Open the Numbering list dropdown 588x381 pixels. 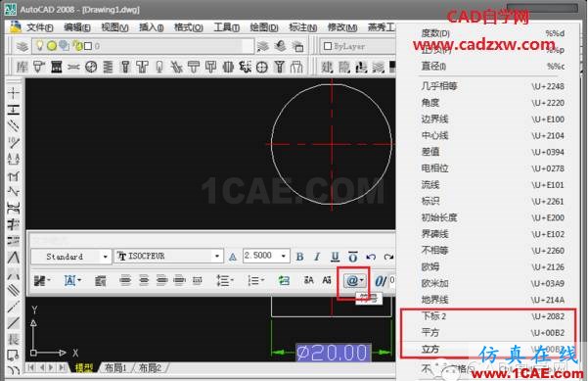pos(256,280)
